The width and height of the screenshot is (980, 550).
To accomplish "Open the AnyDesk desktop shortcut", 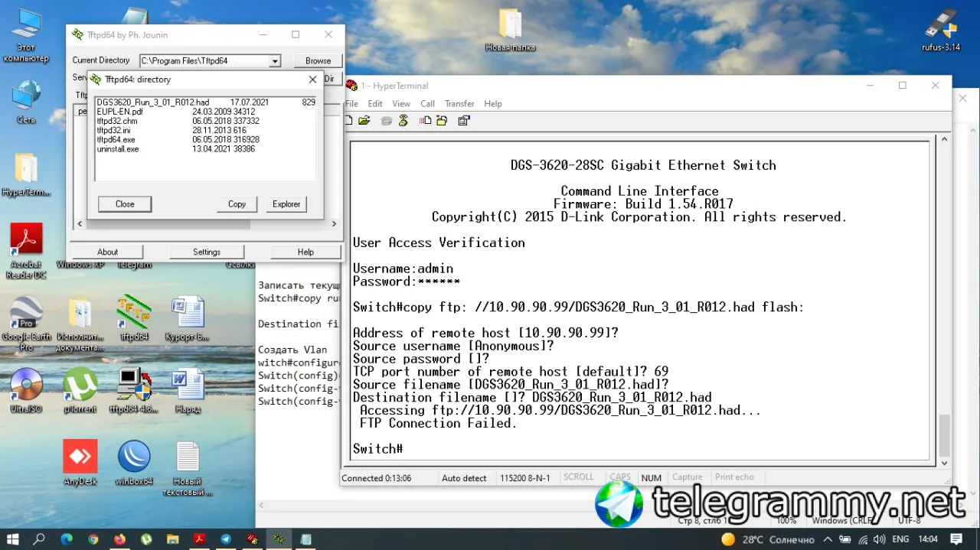I will pos(80,462).
